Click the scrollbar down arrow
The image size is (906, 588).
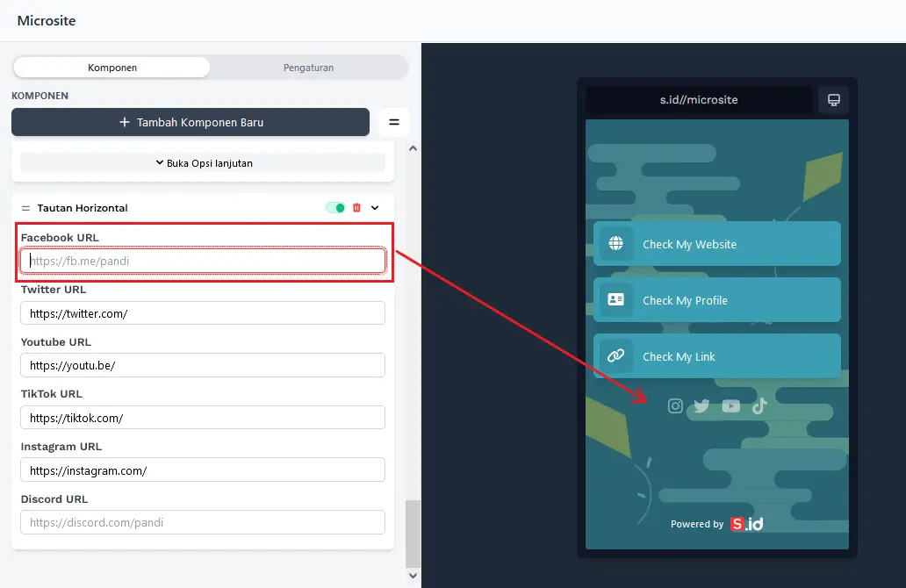(x=413, y=575)
